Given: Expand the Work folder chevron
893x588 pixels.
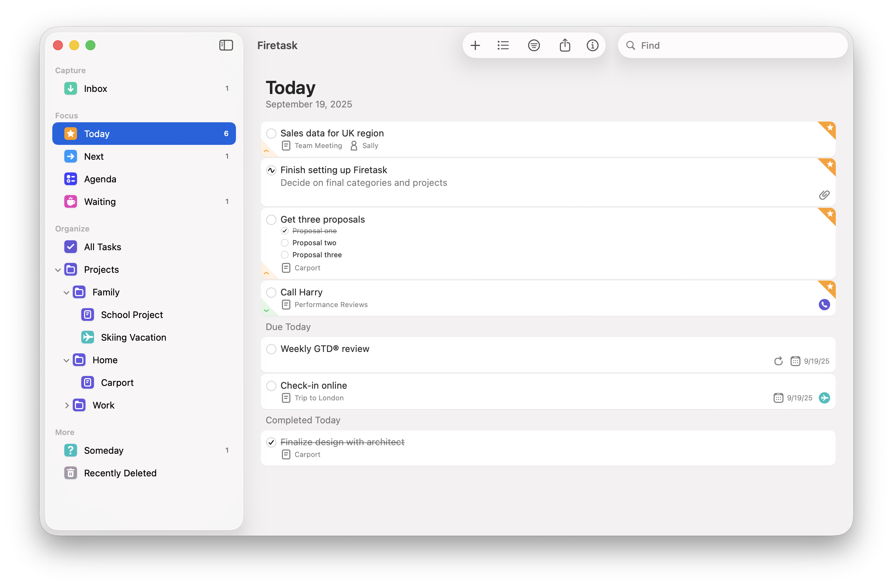Looking at the screenshot, I should point(66,405).
